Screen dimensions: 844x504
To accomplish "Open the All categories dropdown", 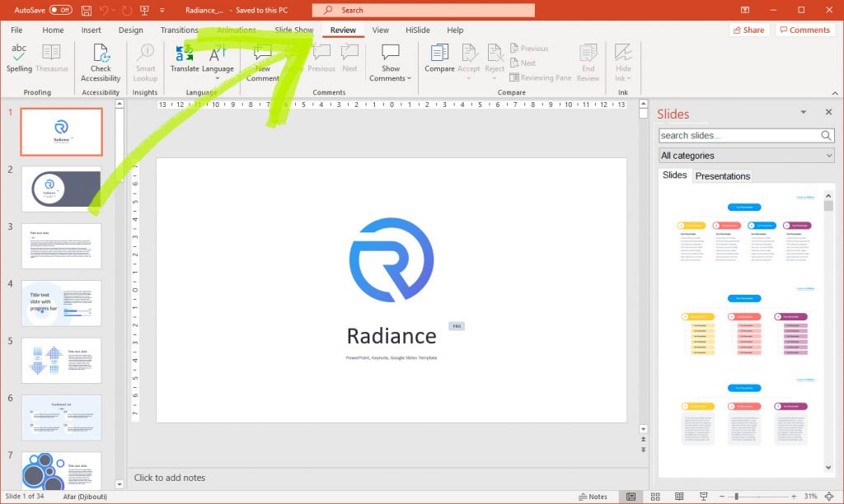I will pos(747,156).
